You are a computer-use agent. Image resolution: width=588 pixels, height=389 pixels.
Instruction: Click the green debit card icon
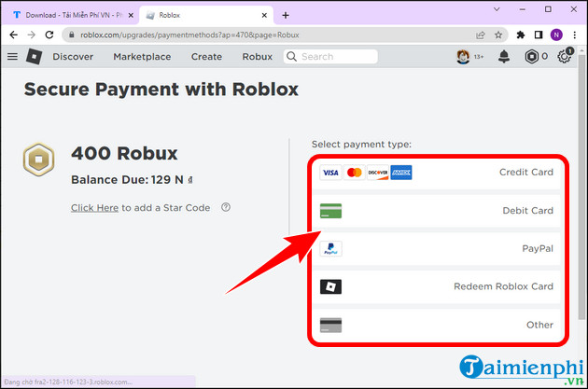click(x=330, y=211)
